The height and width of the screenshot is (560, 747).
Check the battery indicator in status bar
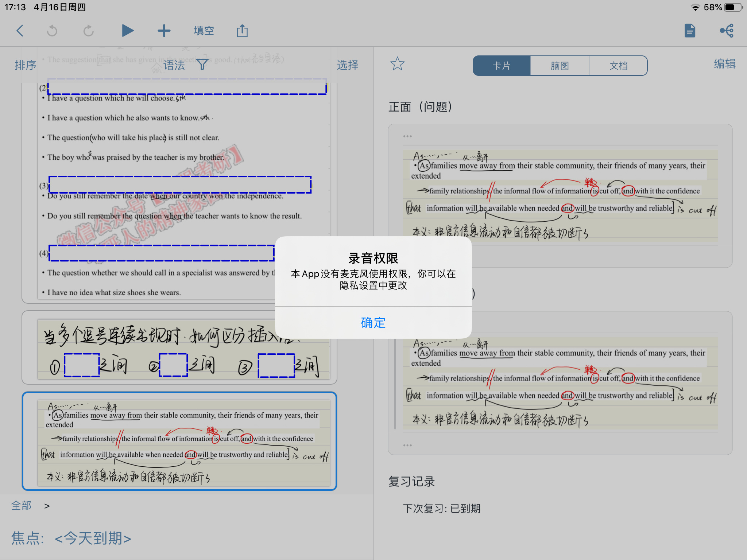click(x=734, y=7)
